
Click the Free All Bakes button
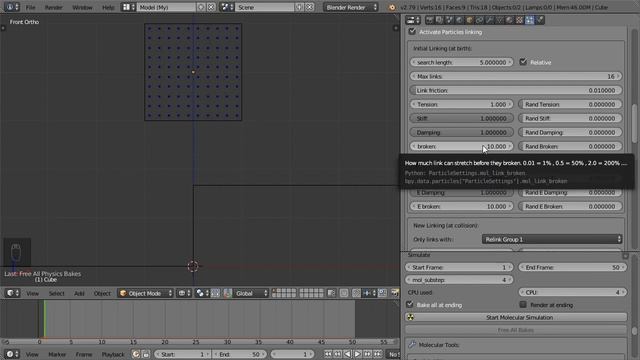tap(516, 330)
